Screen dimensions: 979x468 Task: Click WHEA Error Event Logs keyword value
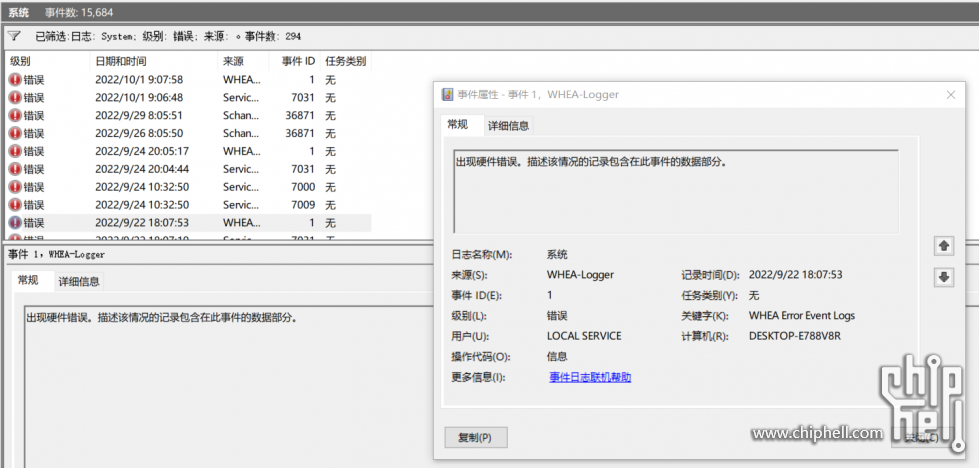(x=802, y=316)
